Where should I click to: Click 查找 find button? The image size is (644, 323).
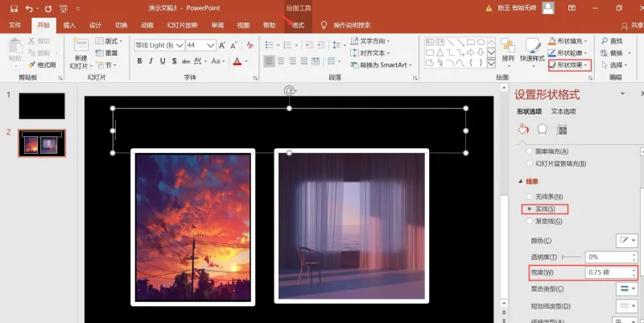coord(612,41)
